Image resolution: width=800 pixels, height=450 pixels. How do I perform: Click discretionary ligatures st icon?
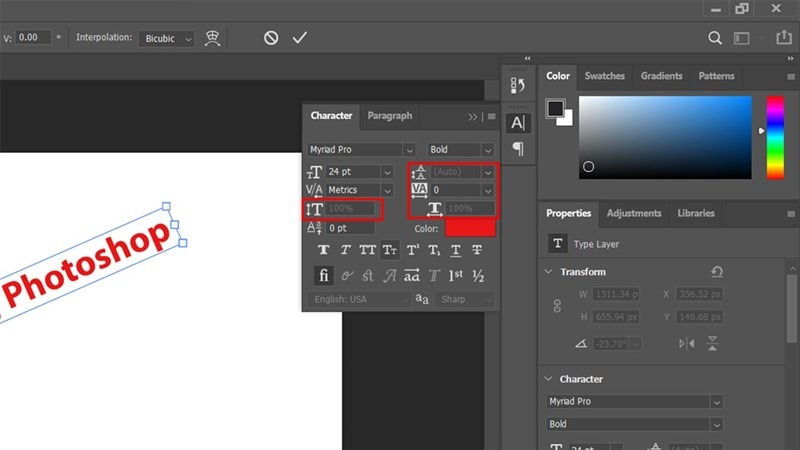(x=368, y=276)
